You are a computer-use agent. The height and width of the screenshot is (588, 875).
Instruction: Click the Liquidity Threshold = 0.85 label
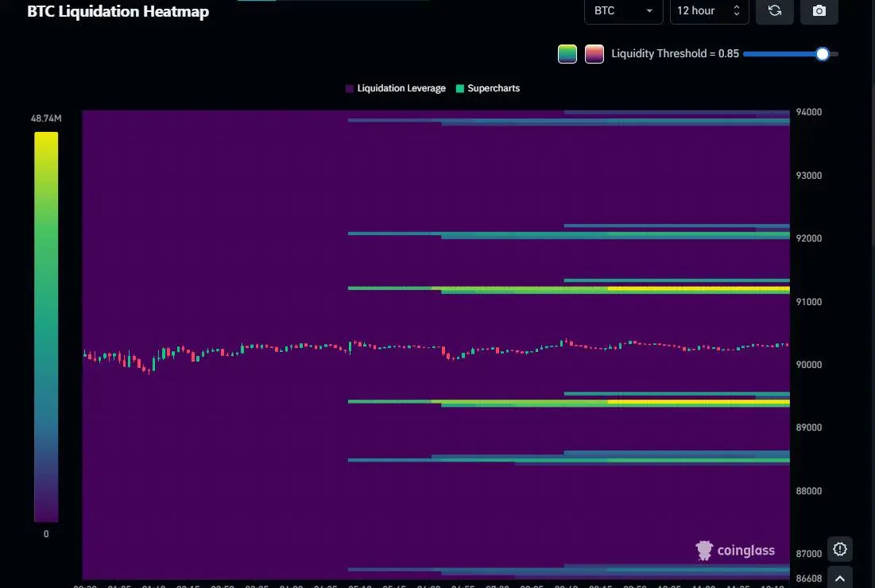[675, 53]
